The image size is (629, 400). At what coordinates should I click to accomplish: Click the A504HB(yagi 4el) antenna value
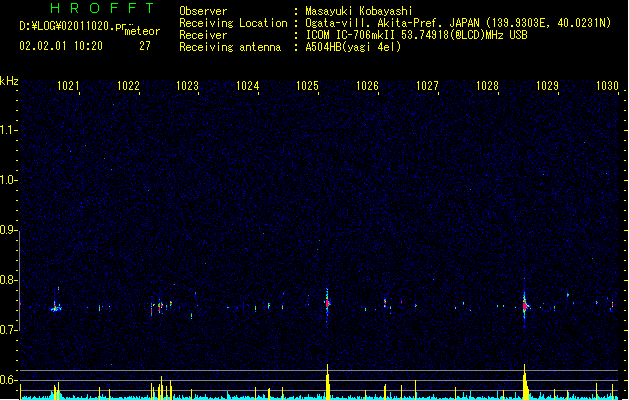click(x=353, y=47)
